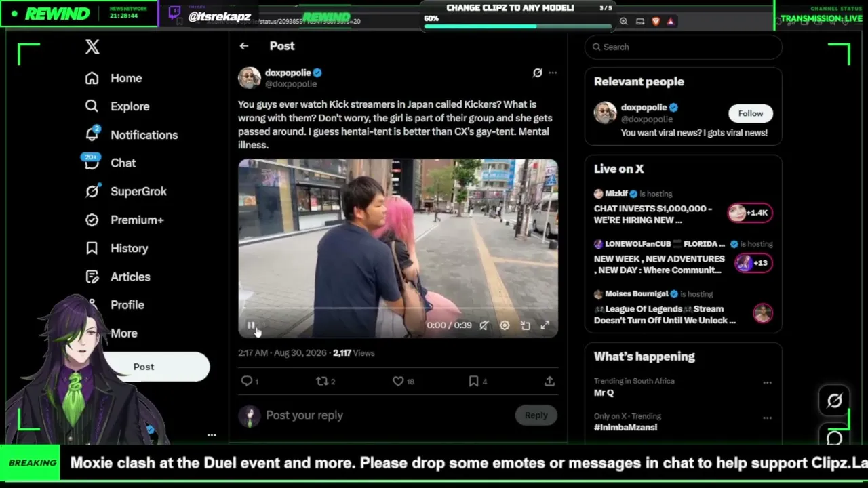This screenshot has width=868, height=488.
Task: Open Mizkif's live stream CHAT INVESTS $1,000,000
Action: coord(653,214)
